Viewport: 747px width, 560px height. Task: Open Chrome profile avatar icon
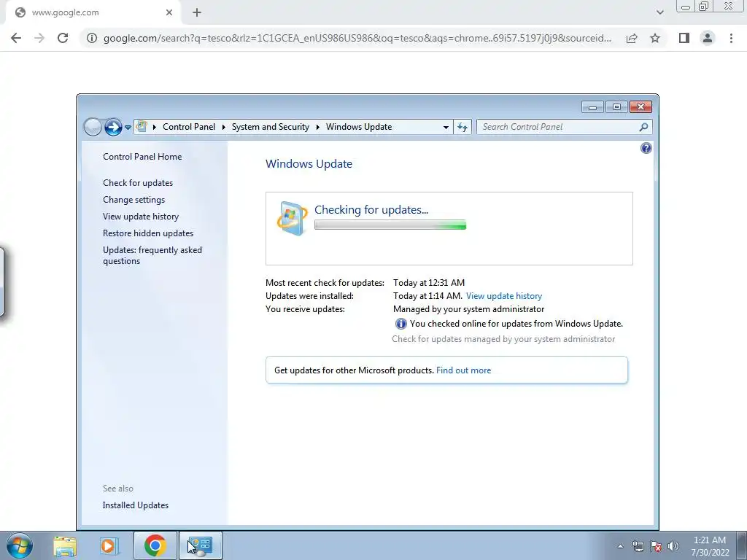coord(708,38)
